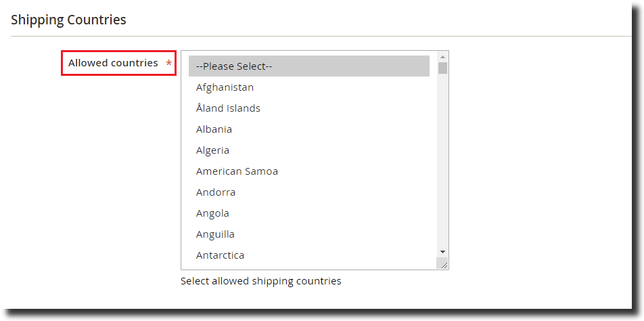The image size is (644, 321).
Task: Click empty list space right of Angola
Action: pyautogui.click(x=338, y=213)
